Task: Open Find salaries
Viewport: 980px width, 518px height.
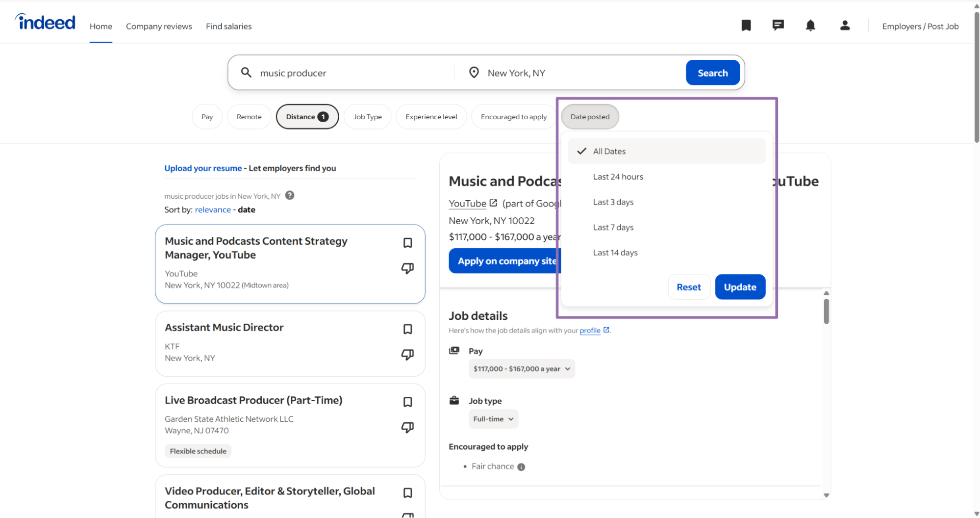Action: tap(228, 26)
